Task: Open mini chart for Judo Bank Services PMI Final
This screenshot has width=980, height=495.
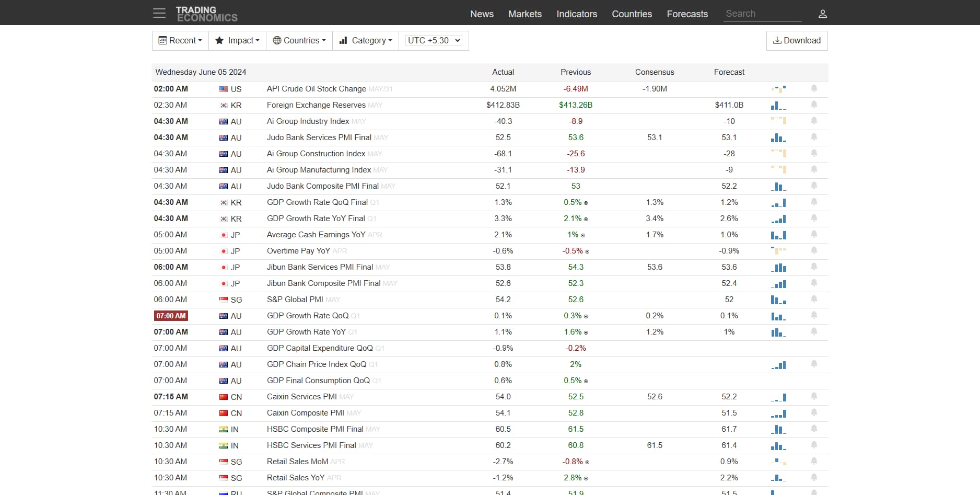Action: [x=778, y=137]
